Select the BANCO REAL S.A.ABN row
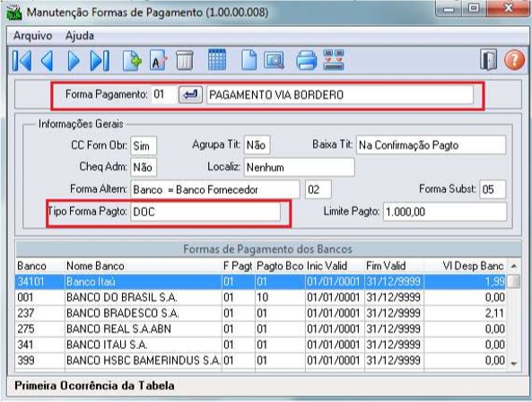The width and height of the screenshot is (532, 402). [260, 329]
